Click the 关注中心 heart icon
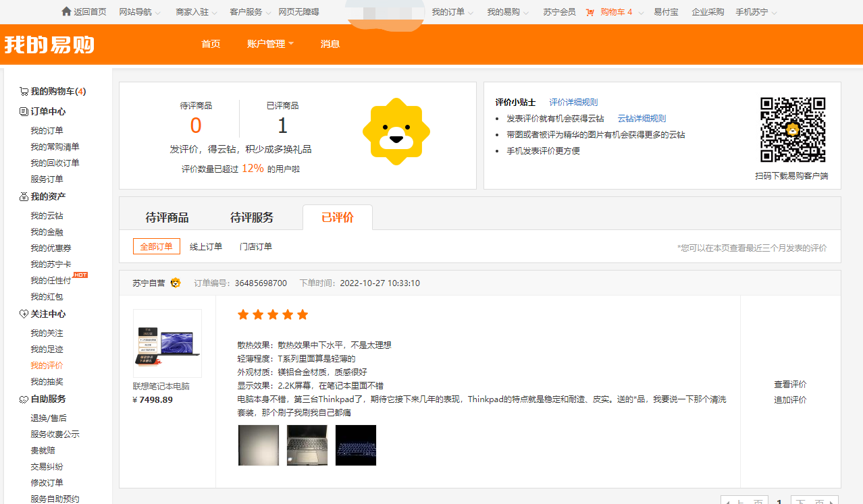Image resolution: width=863 pixels, height=504 pixels. (24, 314)
